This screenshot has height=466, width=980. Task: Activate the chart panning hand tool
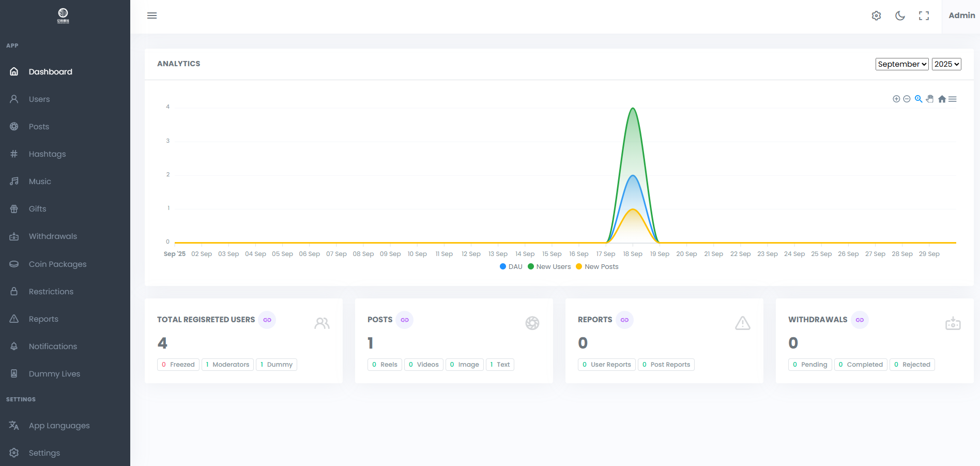pyautogui.click(x=930, y=99)
